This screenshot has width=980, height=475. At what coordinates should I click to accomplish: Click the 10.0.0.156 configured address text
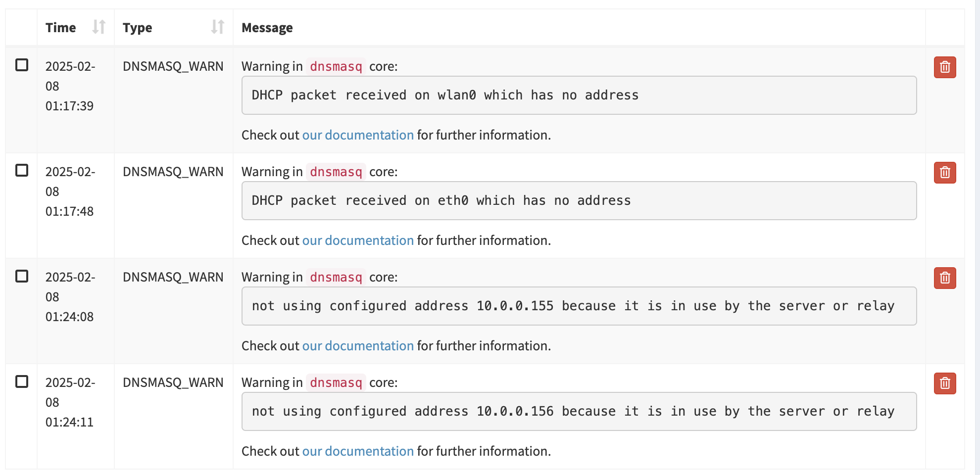[573, 412]
